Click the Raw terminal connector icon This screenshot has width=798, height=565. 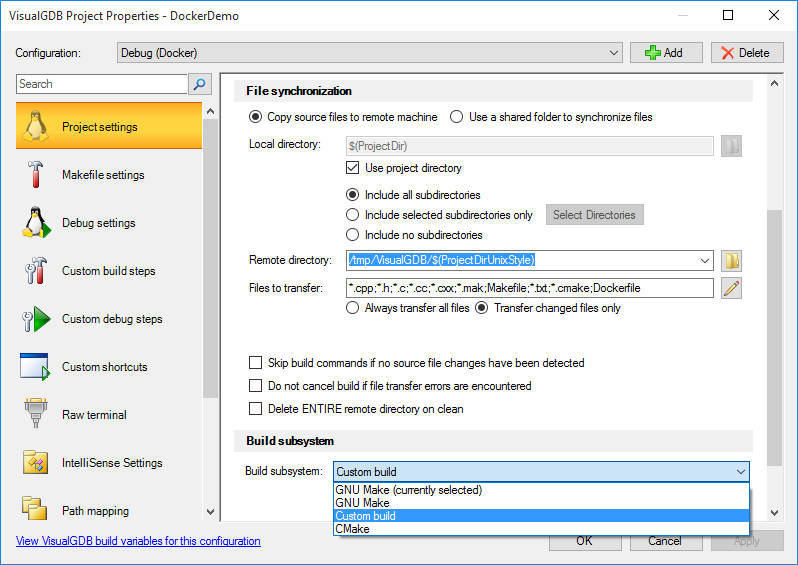(35, 413)
